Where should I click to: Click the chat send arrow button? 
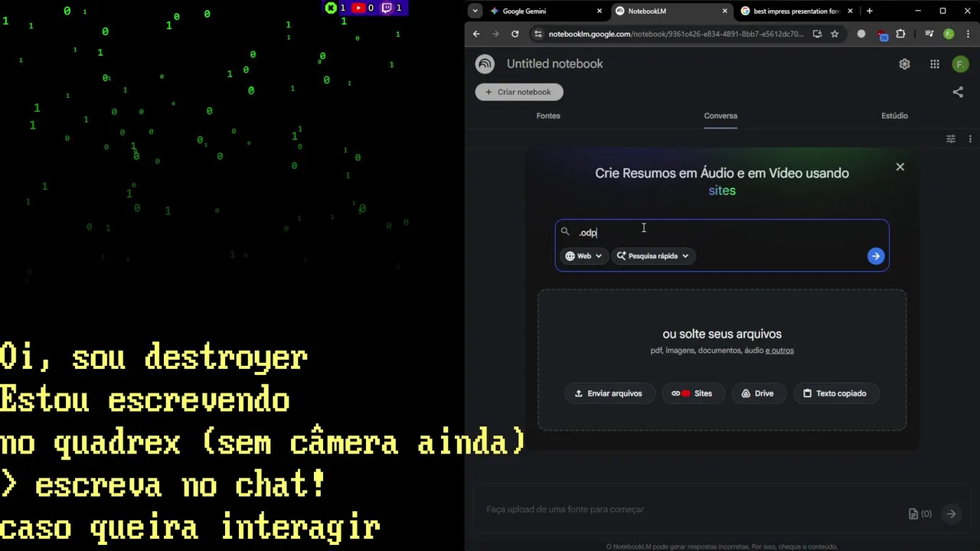pyautogui.click(x=951, y=514)
